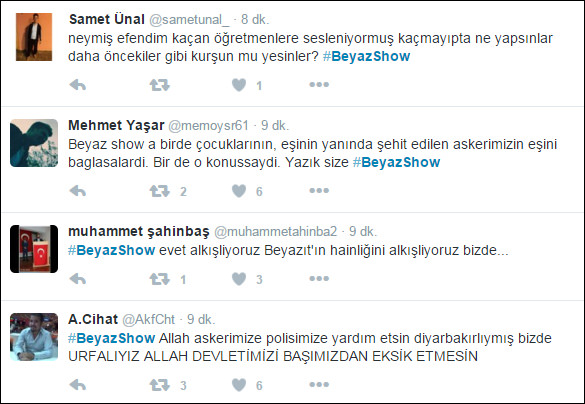Viewport: 585px width, 404px height.
Task: Open more options on Mehmet Yaşar's tweet
Action: point(319,191)
